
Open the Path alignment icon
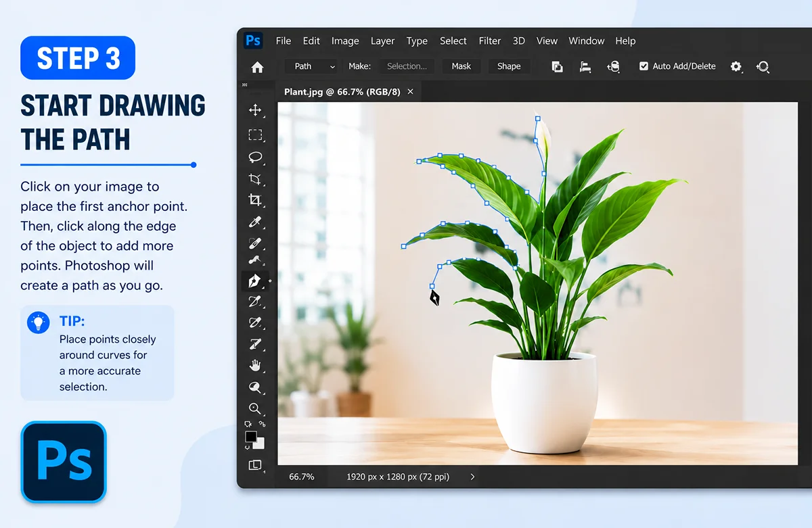click(x=585, y=66)
